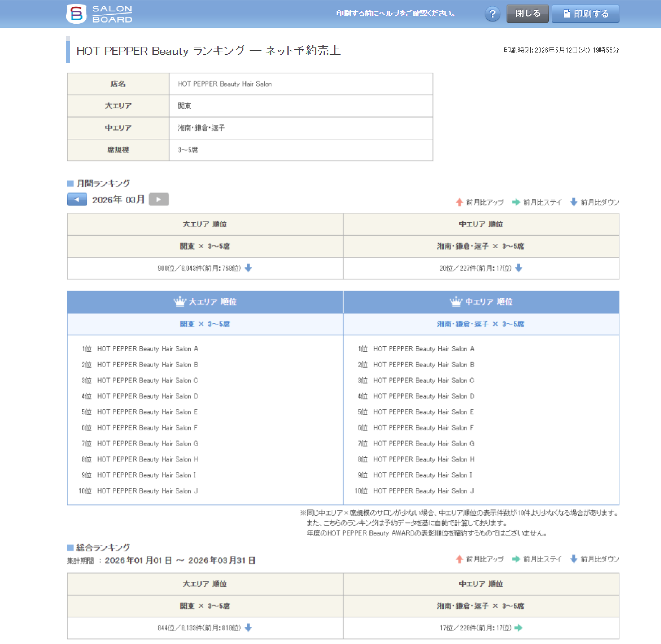
Task: Click the 集計期間 date range text
Action: [161, 560]
